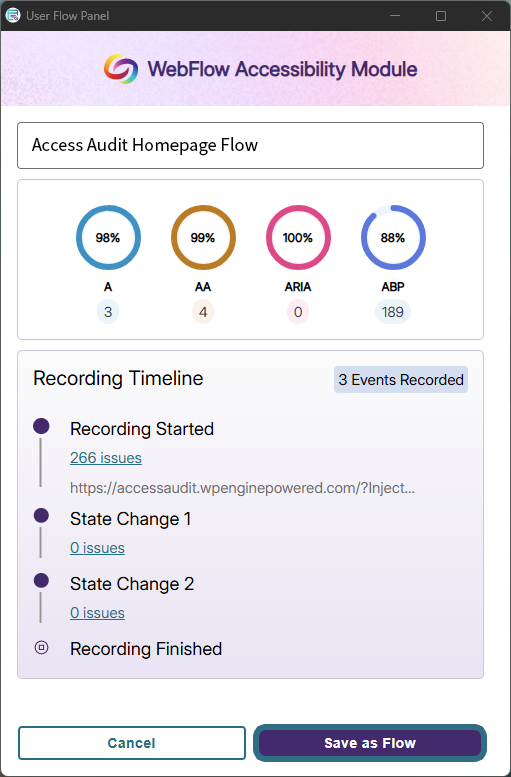This screenshot has width=511, height=777.
Task: Click the 99% AA score ring
Action: (203, 237)
